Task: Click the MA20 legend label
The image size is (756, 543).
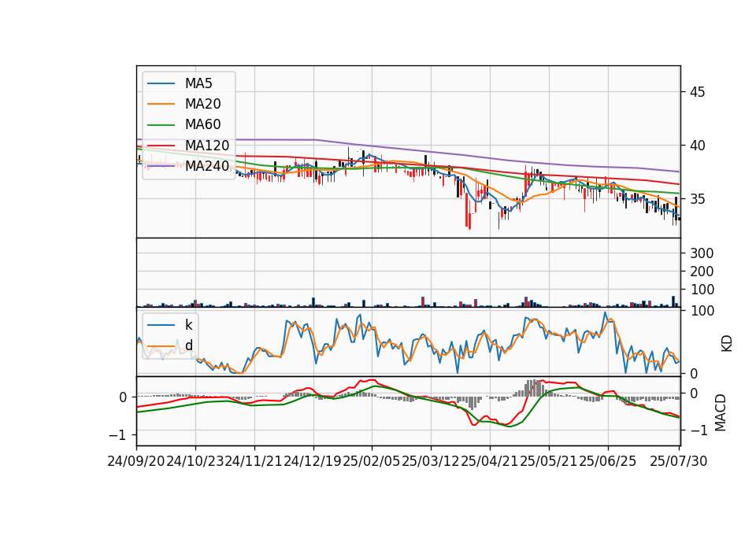Action: coord(202,104)
